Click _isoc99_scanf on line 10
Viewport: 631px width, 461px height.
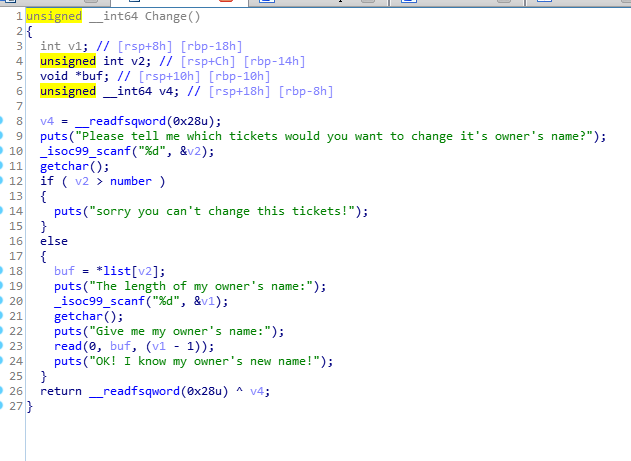pyautogui.click(x=85, y=151)
